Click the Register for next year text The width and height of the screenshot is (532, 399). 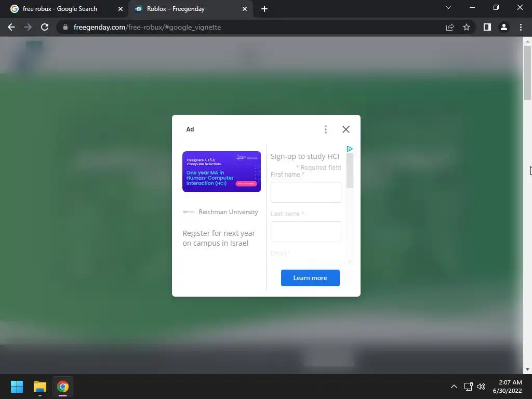(x=219, y=238)
